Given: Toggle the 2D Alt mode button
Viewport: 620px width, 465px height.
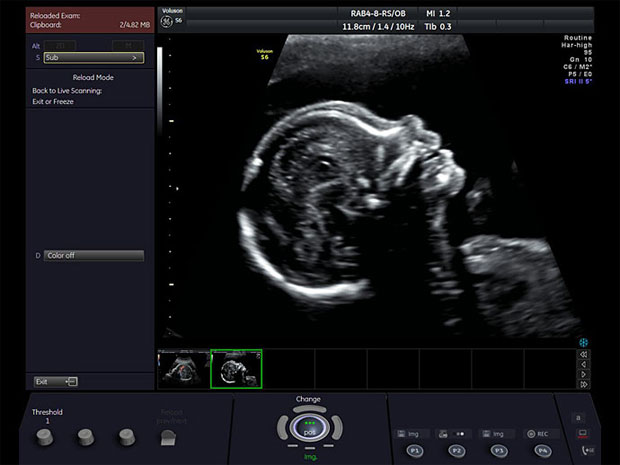Looking at the screenshot, I should (61, 45).
